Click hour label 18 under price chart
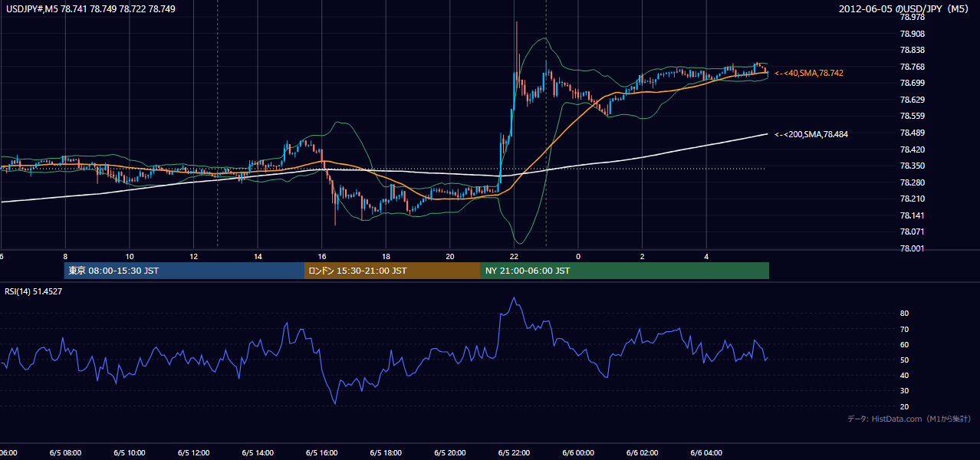Image resolution: width=980 pixels, height=460 pixels. point(386,256)
